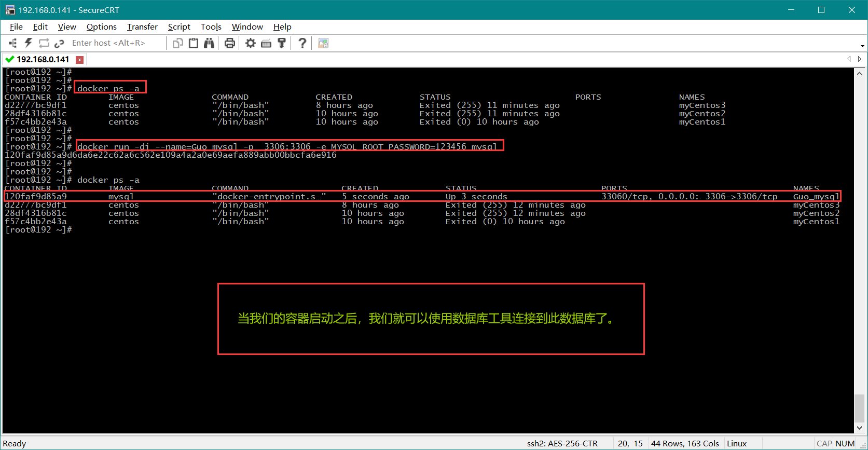Open the Script menu
The height and width of the screenshot is (450, 868).
pyautogui.click(x=179, y=27)
